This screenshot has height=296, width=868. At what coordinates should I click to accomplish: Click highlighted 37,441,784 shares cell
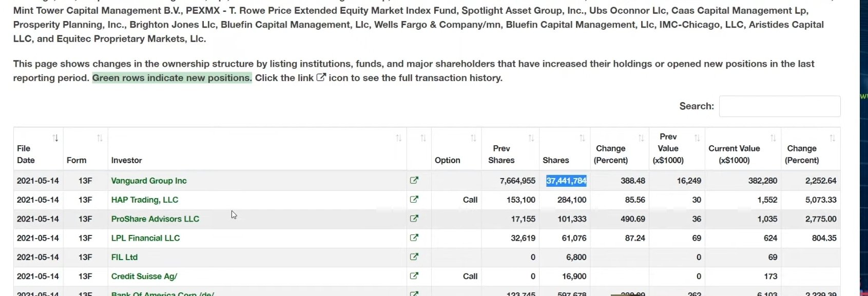566,181
